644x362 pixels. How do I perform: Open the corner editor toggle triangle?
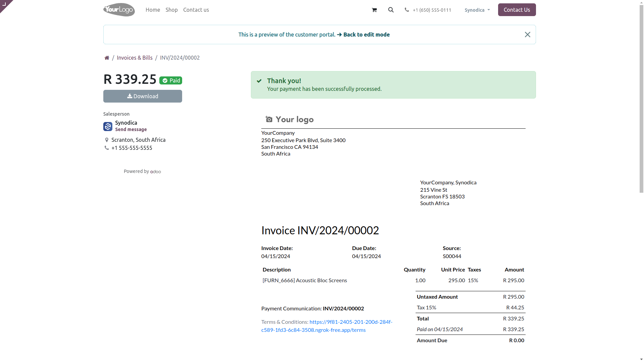pos(5,4)
